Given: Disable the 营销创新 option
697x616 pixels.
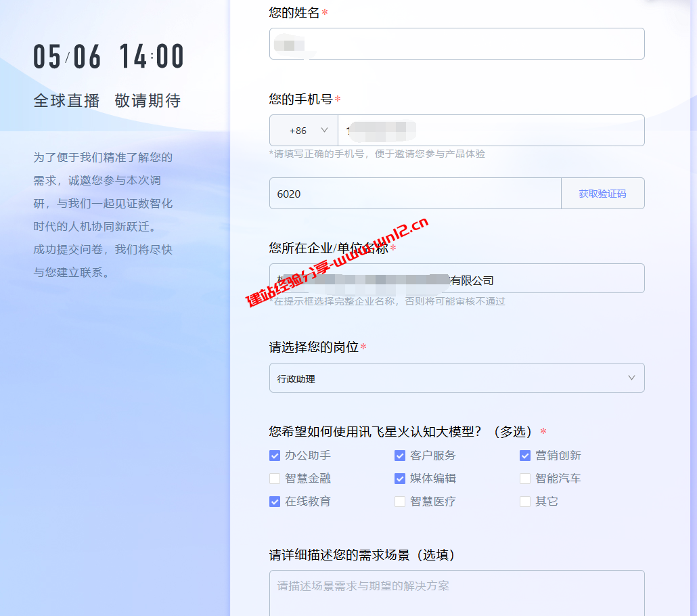Looking at the screenshot, I should coord(525,456).
